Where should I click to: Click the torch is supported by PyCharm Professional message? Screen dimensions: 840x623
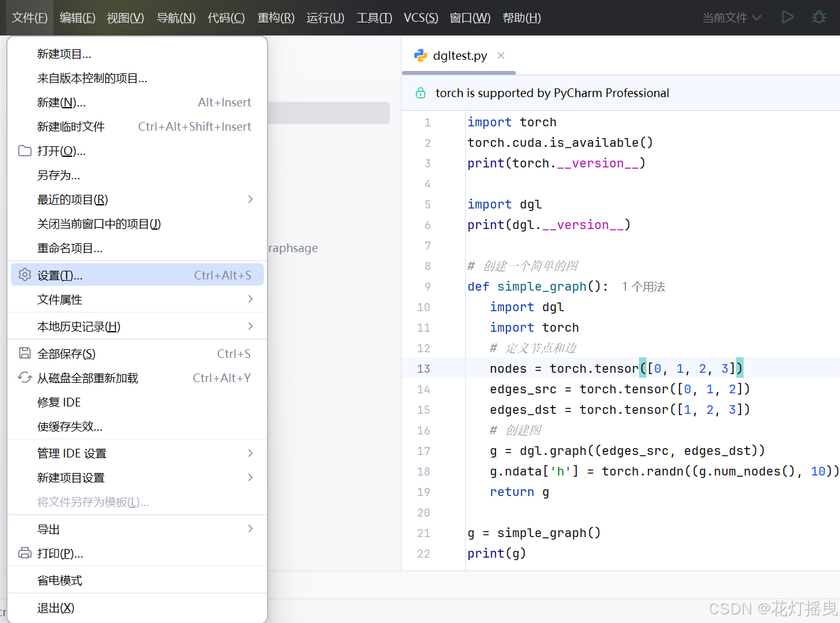pos(553,93)
